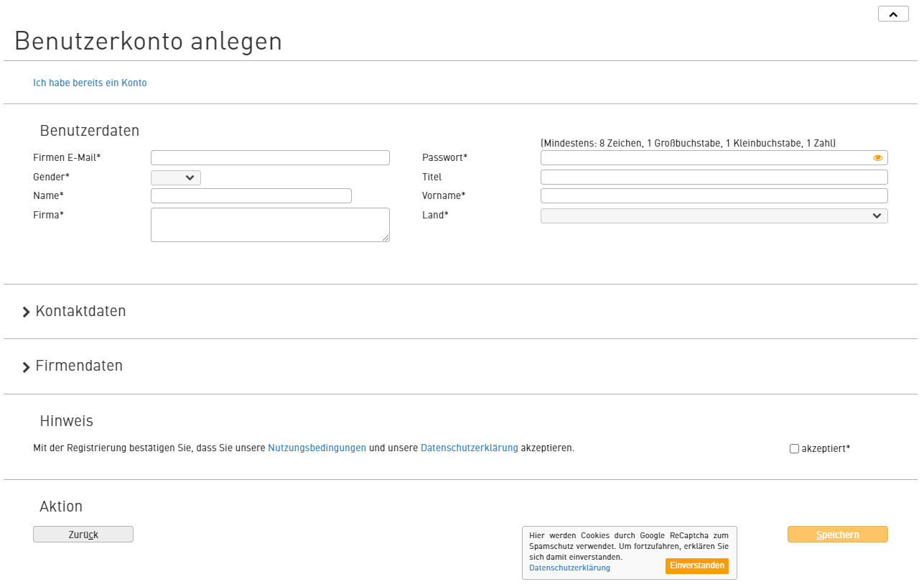The image size is (924, 587).
Task: Toggle password visibility eye icon
Action: coord(877,158)
